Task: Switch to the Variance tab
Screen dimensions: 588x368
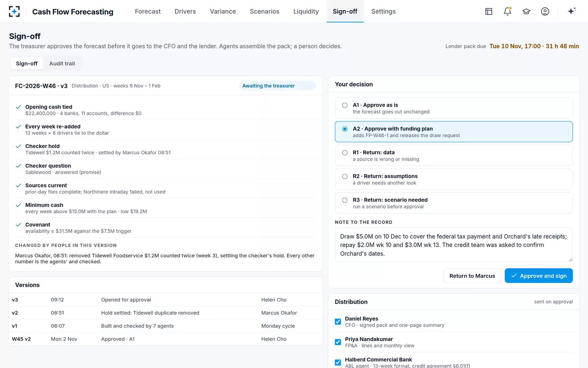Action: [223, 11]
